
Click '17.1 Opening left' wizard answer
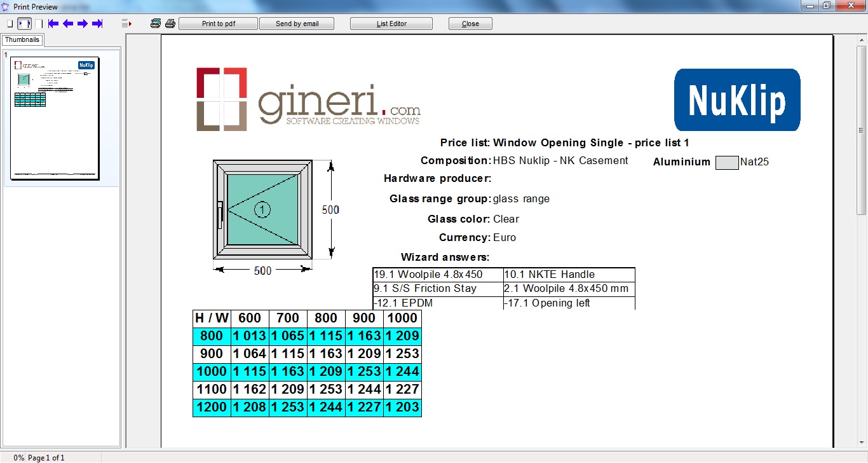pos(547,303)
